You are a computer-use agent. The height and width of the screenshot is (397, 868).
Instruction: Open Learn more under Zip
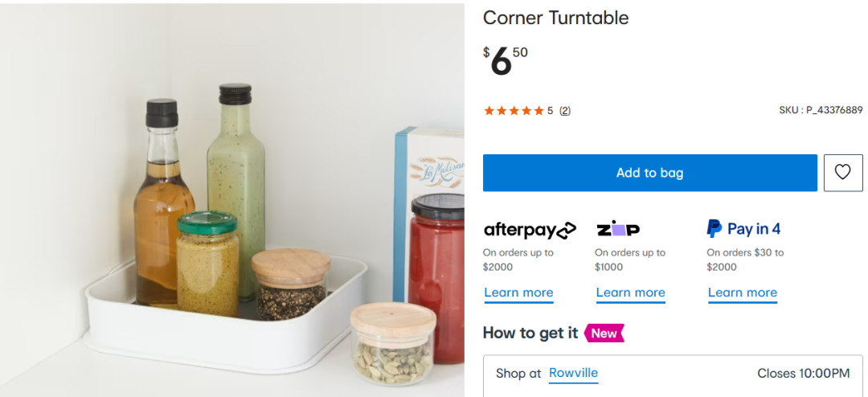630,293
